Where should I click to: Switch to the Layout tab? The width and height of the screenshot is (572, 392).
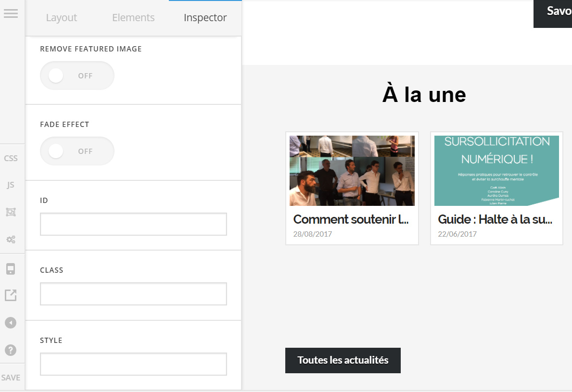61,17
